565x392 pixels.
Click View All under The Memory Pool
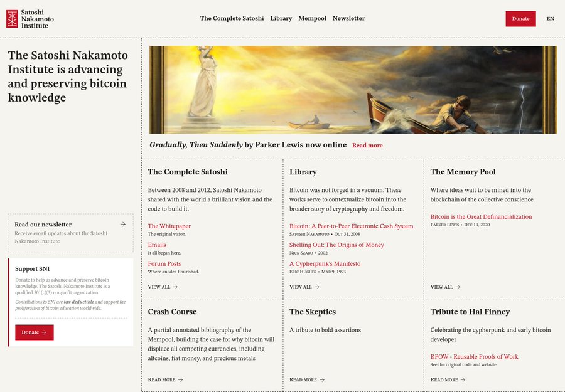pos(445,287)
